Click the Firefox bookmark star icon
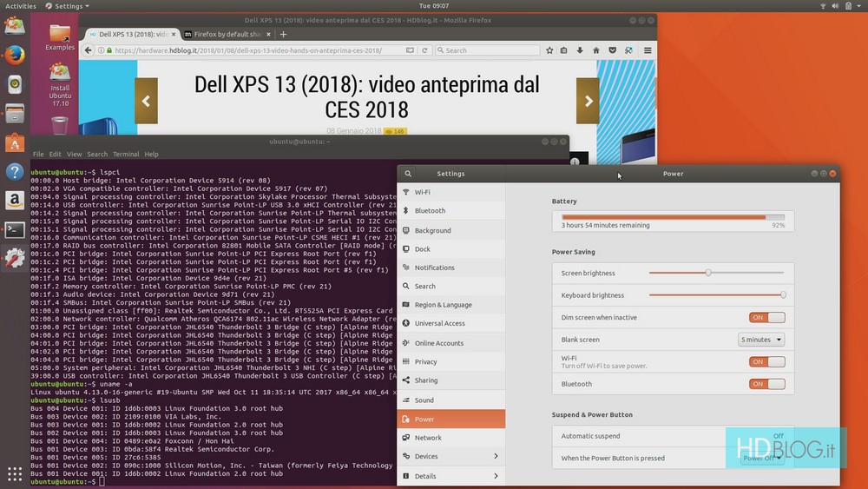Viewport: 868px width, 489px height. pyautogui.click(x=549, y=50)
